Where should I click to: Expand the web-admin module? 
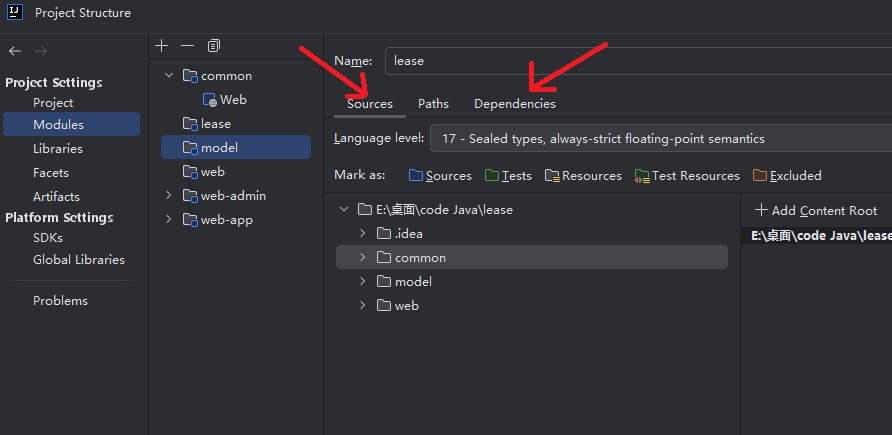[x=169, y=195]
